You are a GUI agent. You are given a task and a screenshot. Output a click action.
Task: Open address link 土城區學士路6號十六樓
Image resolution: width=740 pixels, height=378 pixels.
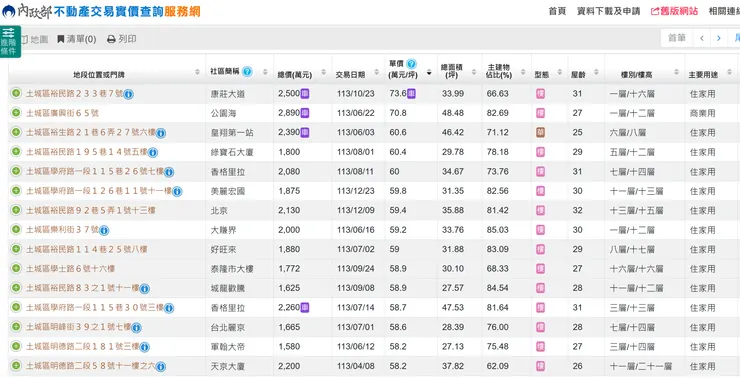coord(70,269)
